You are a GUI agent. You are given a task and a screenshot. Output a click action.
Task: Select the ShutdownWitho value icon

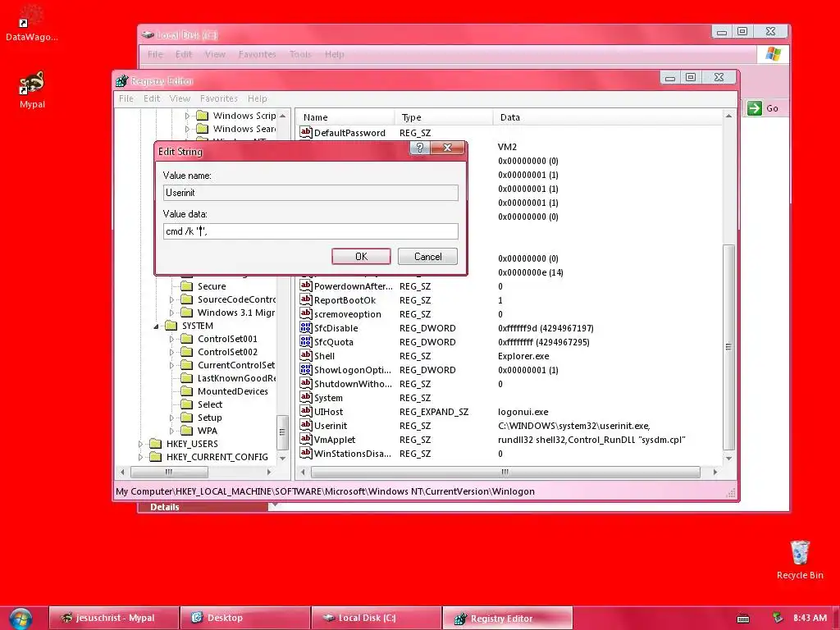306,383
